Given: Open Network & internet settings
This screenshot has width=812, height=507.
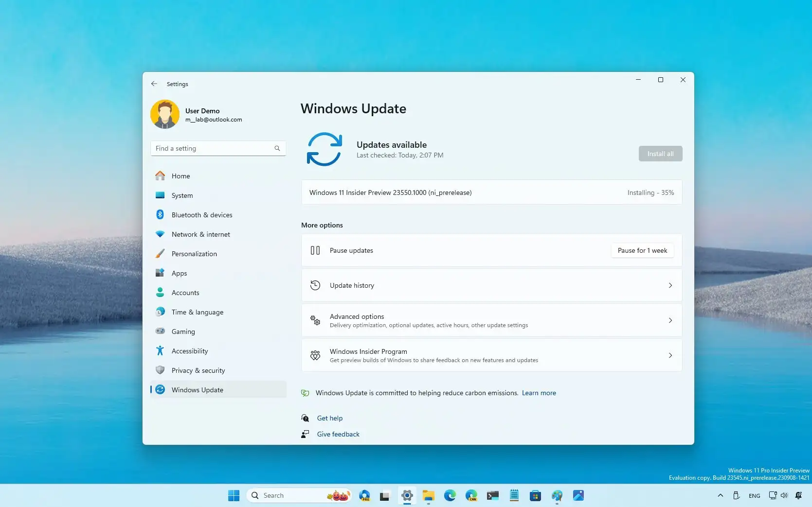Looking at the screenshot, I should click(x=218, y=234).
